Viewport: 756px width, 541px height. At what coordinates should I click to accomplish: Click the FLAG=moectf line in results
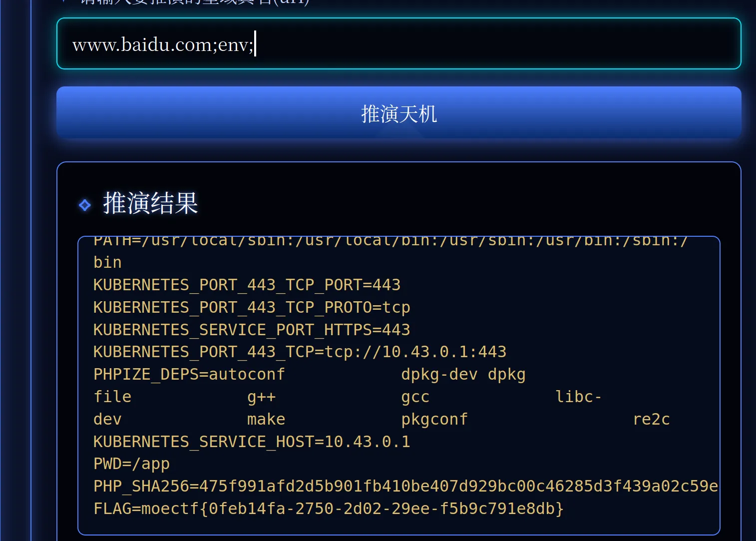click(x=328, y=509)
